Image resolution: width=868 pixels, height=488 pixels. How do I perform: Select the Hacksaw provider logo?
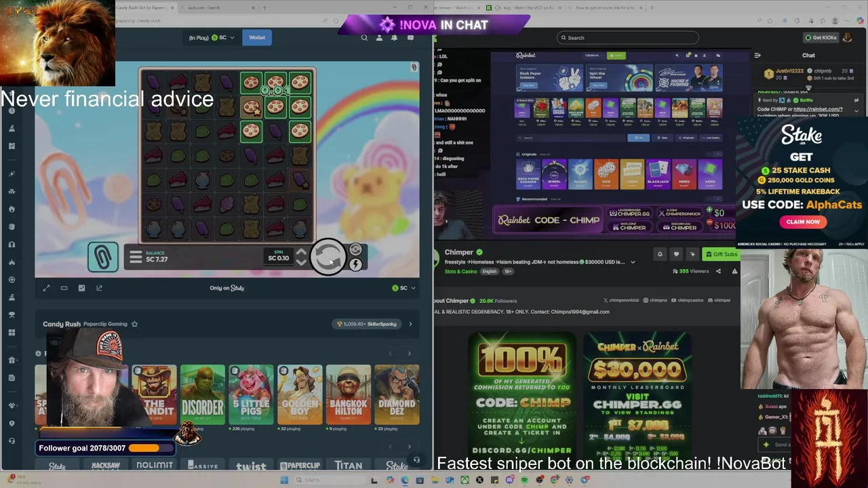point(106,465)
